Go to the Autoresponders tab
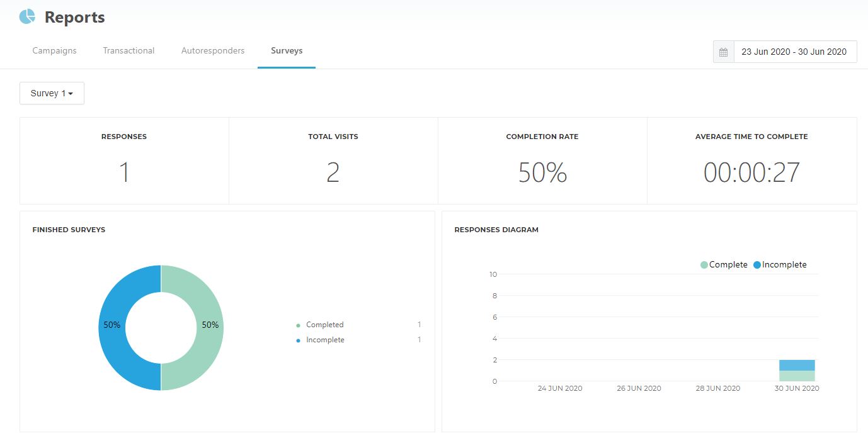The image size is (868, 443). [x=212, y=51]
